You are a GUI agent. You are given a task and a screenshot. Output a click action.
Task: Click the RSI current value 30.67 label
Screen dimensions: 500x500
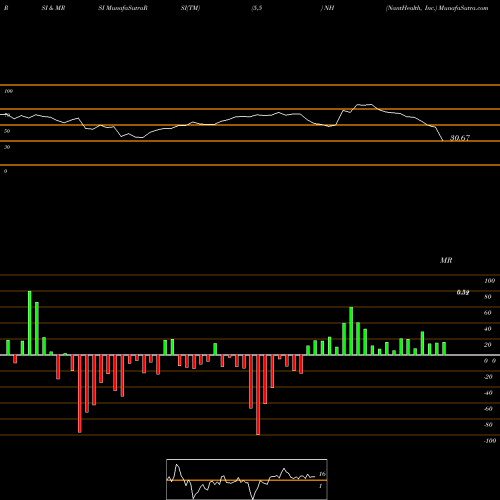coord(460,138)
